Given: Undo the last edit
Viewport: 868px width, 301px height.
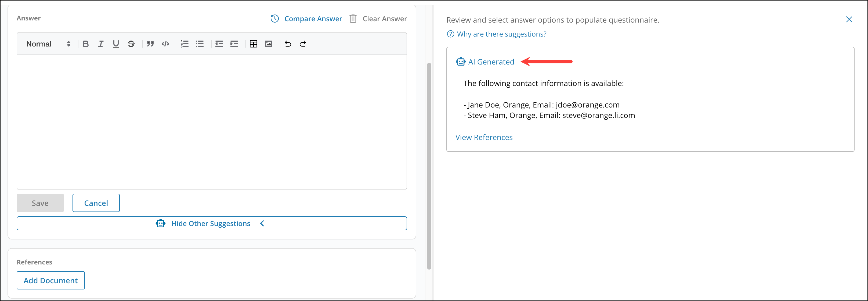Looking at the screenshot, I should point(288,44).
